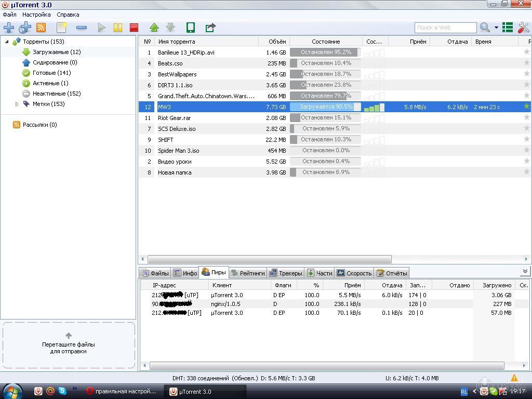The width and height of the screenshot is (532, 399).
Task: Click the Remote device icon in toolbar
Action: pyautogui.click(x=191, y=28)
